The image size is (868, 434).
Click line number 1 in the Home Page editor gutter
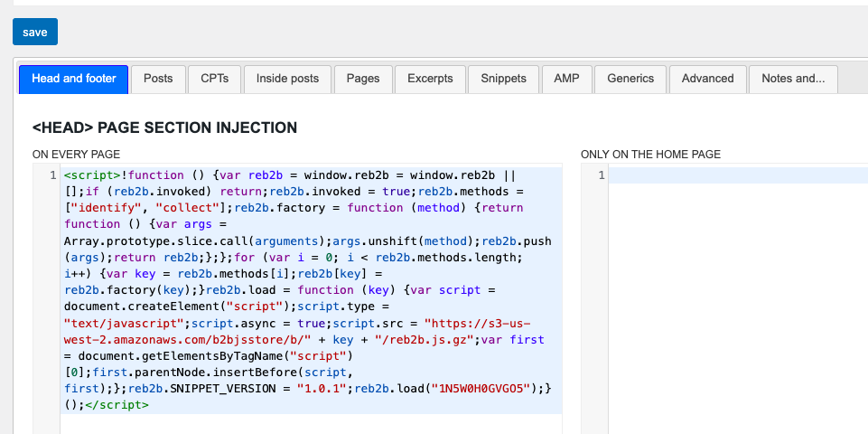[601, 175]
